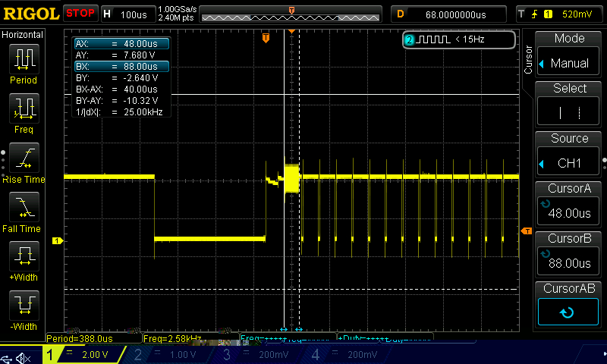Open the cursor Source CH1 setting
Image resolution: width=607 pixels, height=364 pixels.
pos(568,163)
